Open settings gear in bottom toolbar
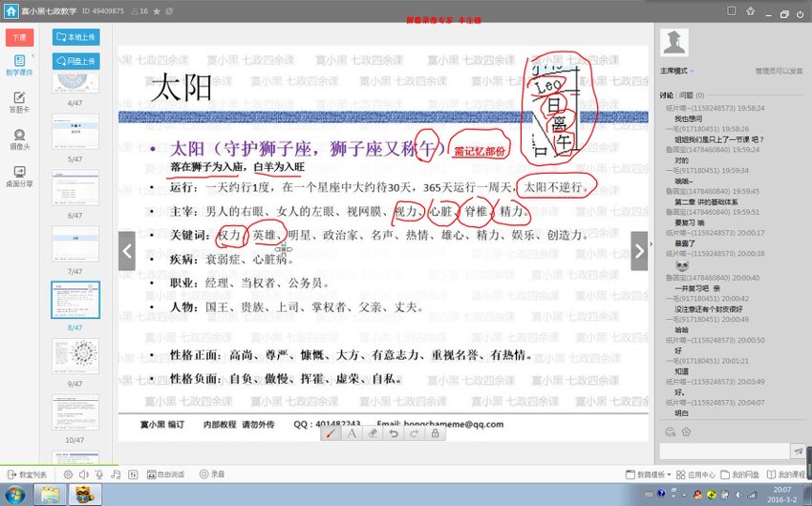Image resolution: width=812 pixels, height=506 pixels. 68,474
